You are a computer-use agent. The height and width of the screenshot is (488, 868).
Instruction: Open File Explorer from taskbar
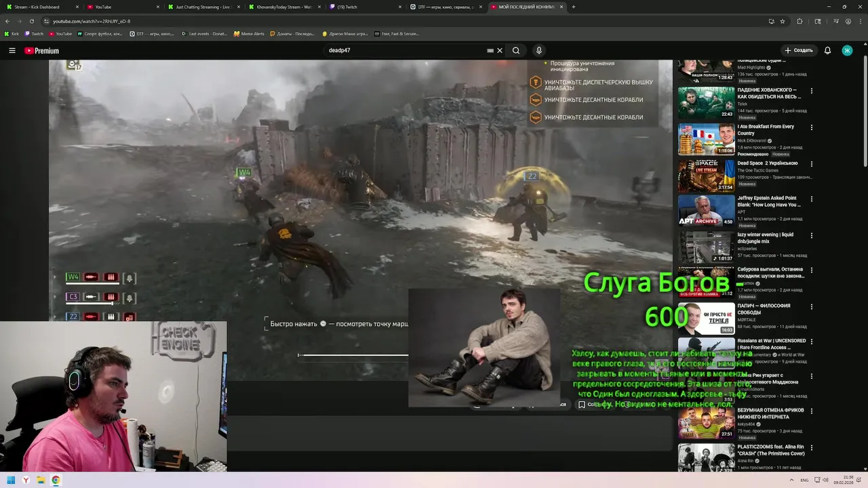41,480
